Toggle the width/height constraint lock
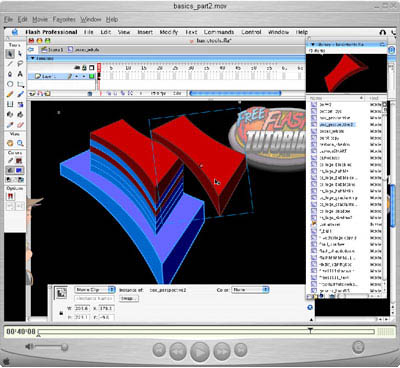Screen dimensions: 400x368 click(x=61, y=313)
